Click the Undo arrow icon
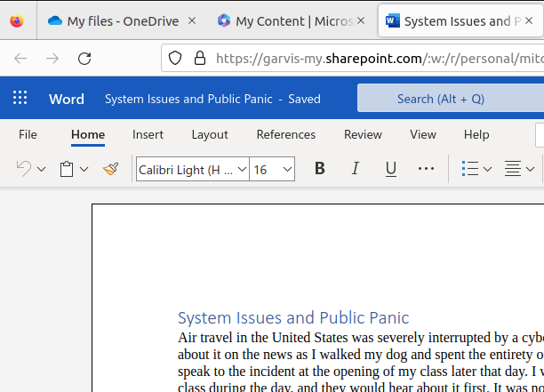Viewport: 544px width, 392px height. pyautogui.click(x=24, y=169)
